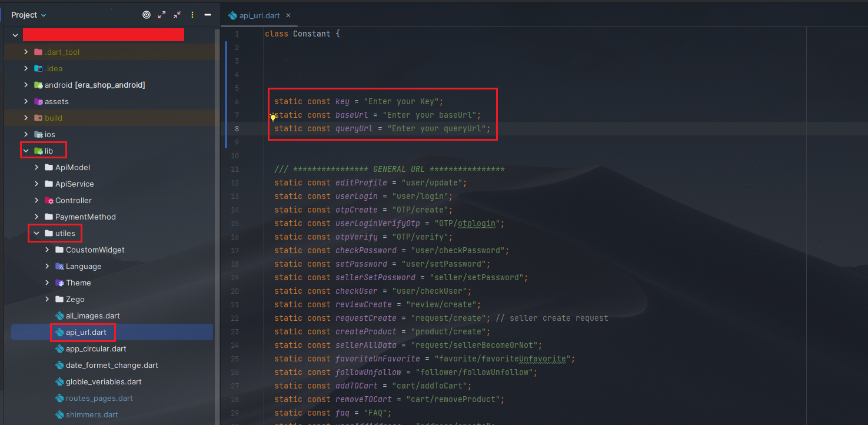The height and width of the screenshot is (425, 868).
Task: Open routes_pages.dart in the project tree
Action: [99, 398]
